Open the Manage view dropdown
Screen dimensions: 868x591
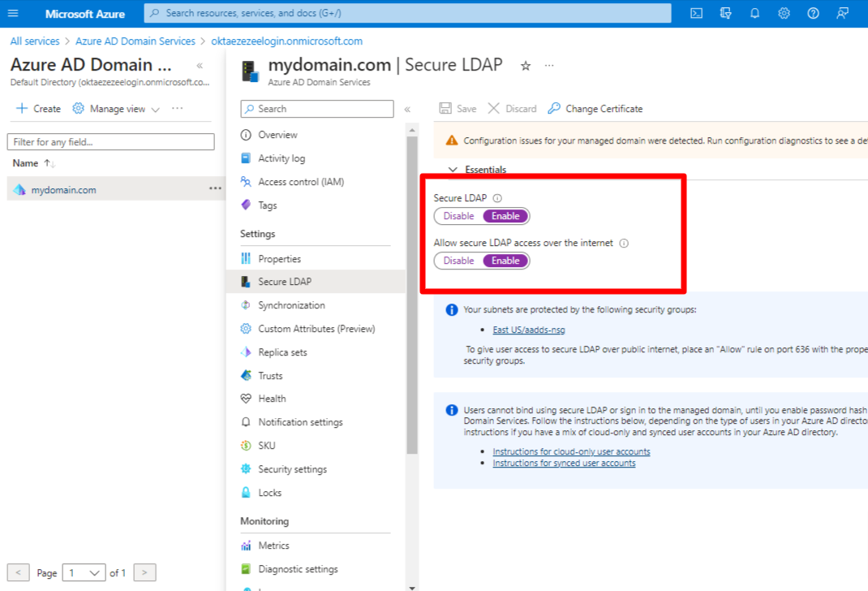point(116,109)
